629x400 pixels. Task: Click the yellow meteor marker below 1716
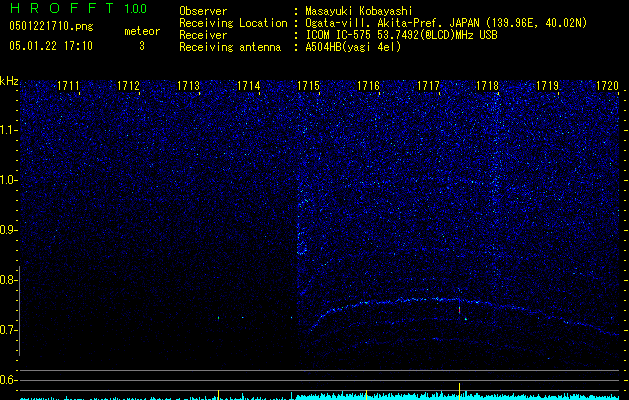(x=366, y=395)
